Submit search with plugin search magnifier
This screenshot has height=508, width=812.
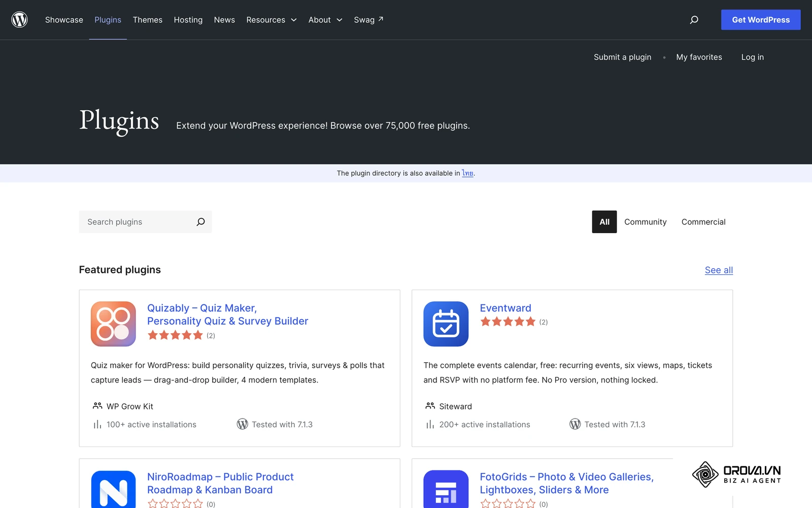click(200, 222)
